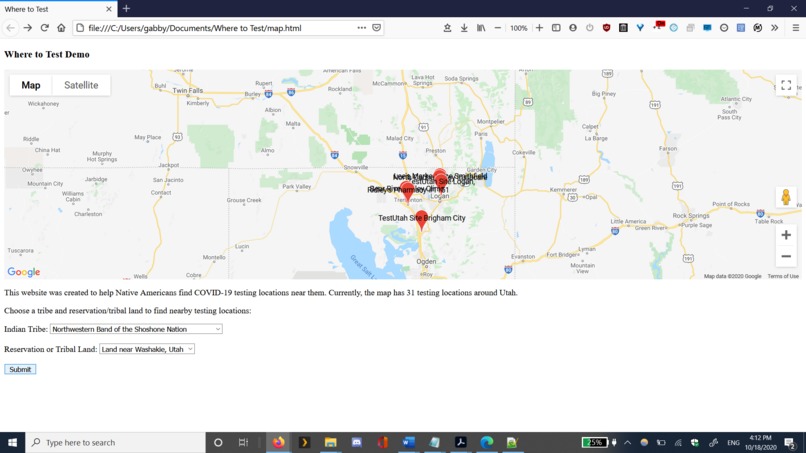Screen dimensions: 806x453
Task: Open File Explorer from taskbar
Action: pyautogui.click(x=331, y=442)
